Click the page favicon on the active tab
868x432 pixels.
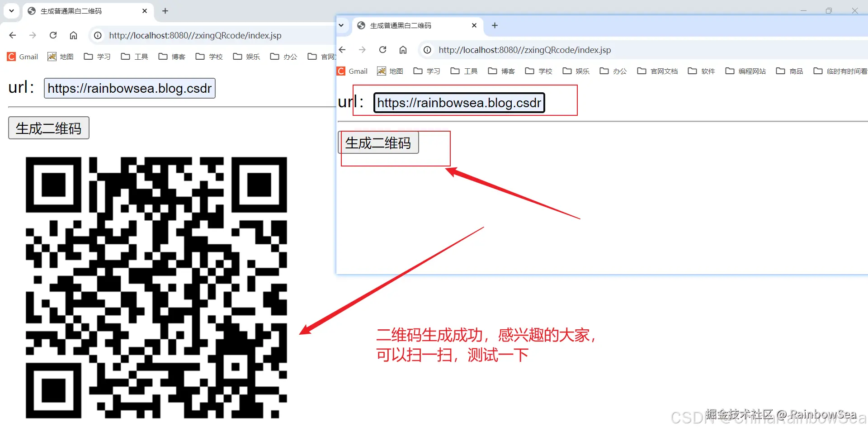(361, 25)
